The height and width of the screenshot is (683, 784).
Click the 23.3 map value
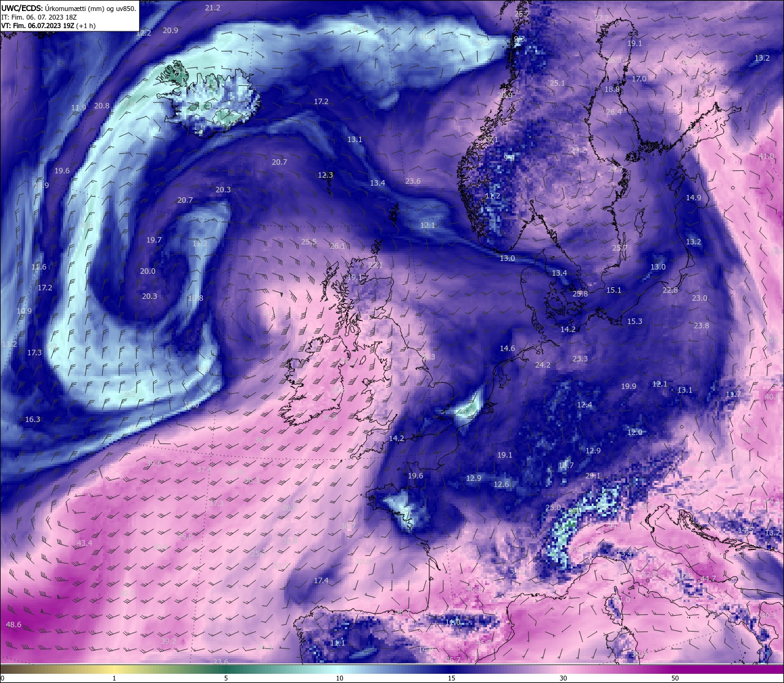pos(580,359)
